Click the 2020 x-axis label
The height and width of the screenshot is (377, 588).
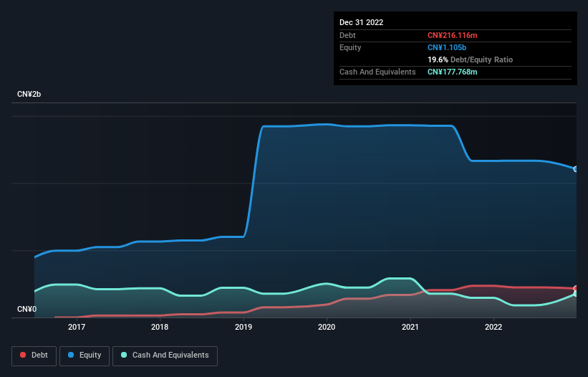[x=327, y=327]
